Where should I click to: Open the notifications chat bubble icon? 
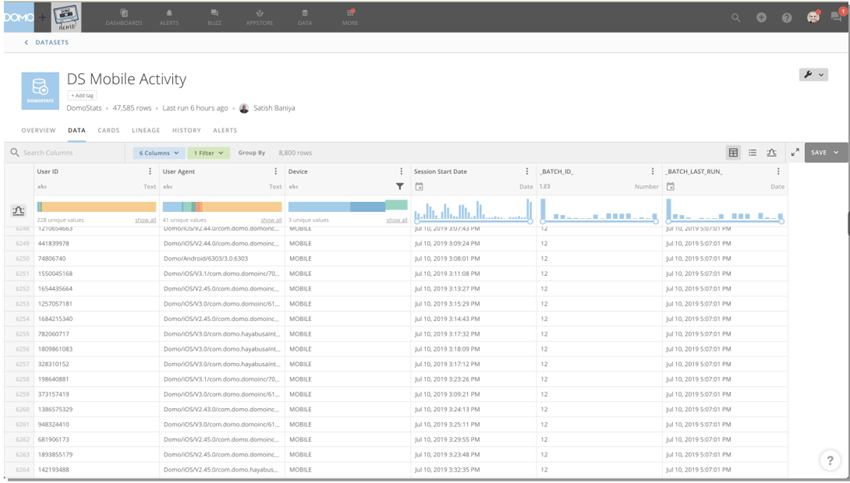point(836,17)
